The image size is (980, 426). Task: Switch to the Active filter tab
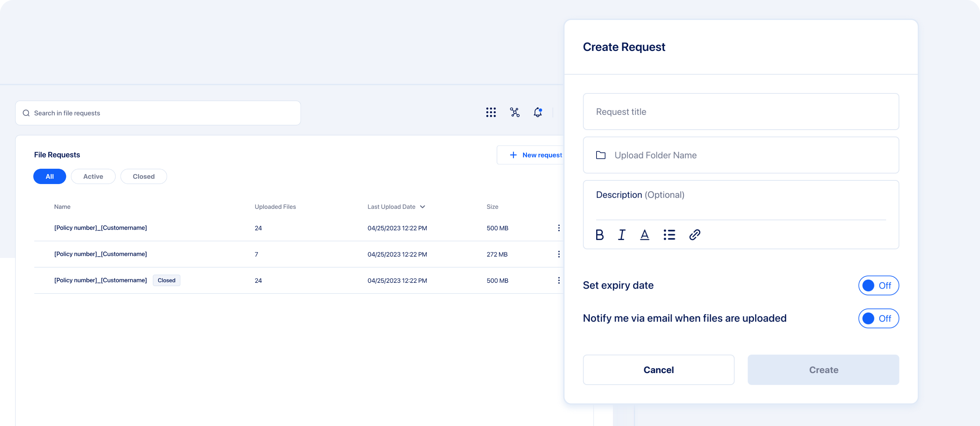click(93, 176)
